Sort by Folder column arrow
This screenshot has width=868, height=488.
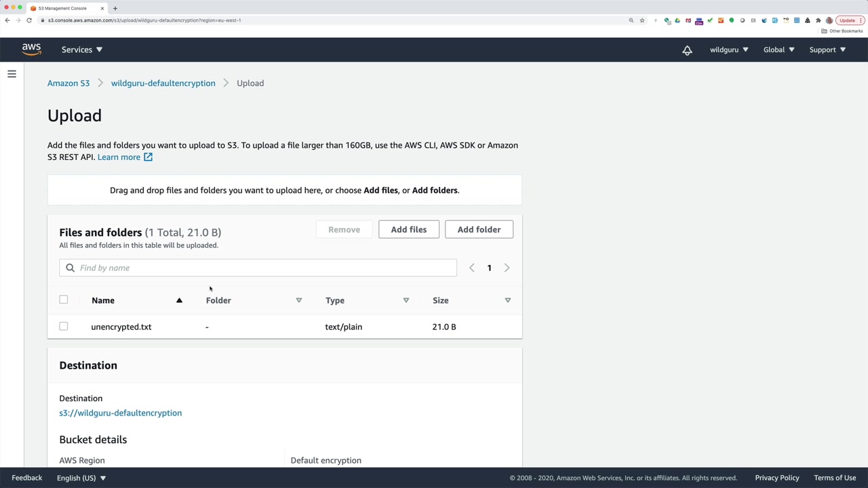299,300
